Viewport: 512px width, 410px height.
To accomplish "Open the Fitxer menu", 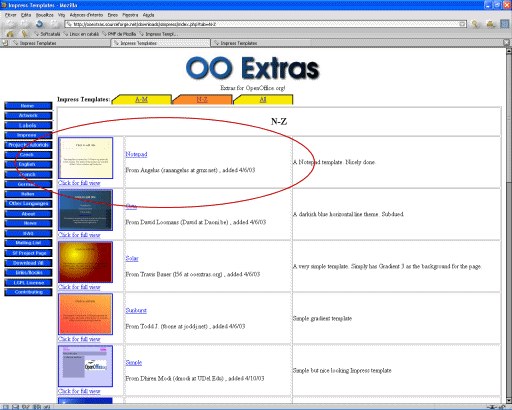I will [x=10, y=15].
